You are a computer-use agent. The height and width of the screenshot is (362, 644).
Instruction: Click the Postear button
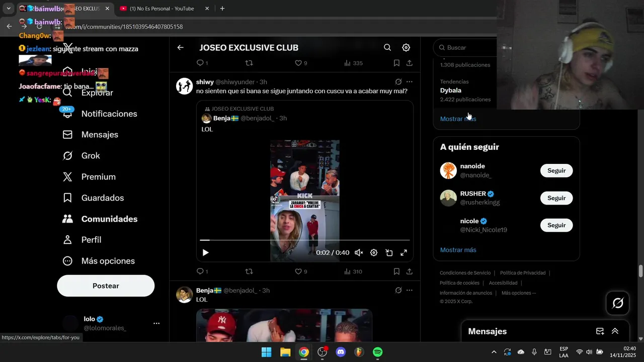(x=106, y=286)
